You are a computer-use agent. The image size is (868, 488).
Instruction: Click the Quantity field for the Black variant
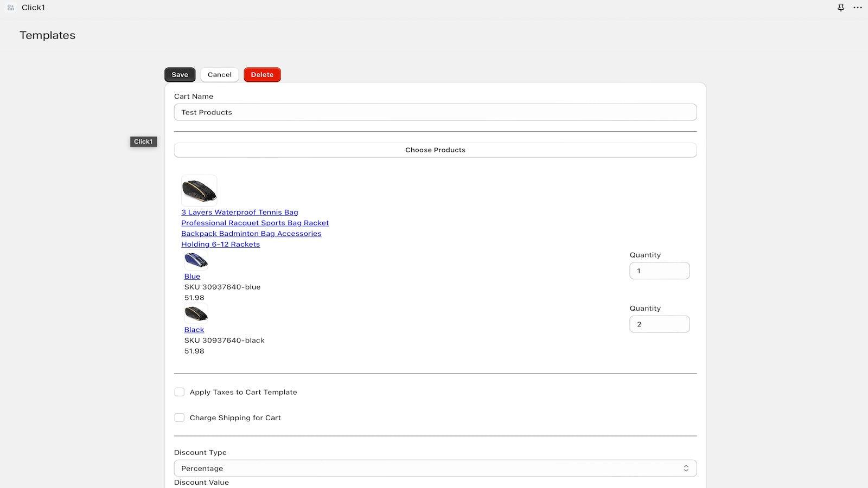[x=660, y=324]
